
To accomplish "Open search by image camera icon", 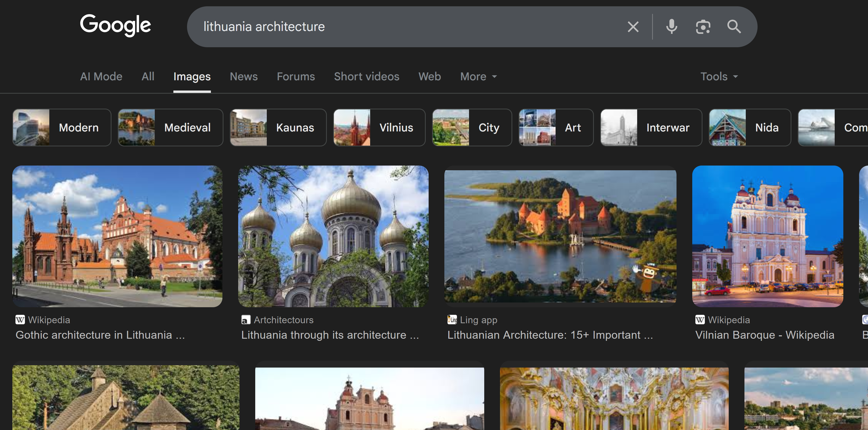I will click(703, 26).
